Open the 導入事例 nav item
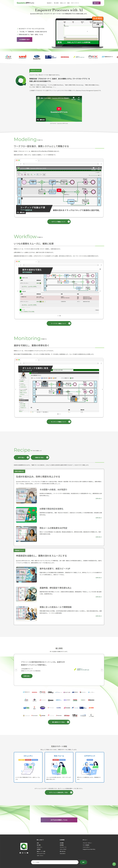118x868 pixels. (56, 3)
